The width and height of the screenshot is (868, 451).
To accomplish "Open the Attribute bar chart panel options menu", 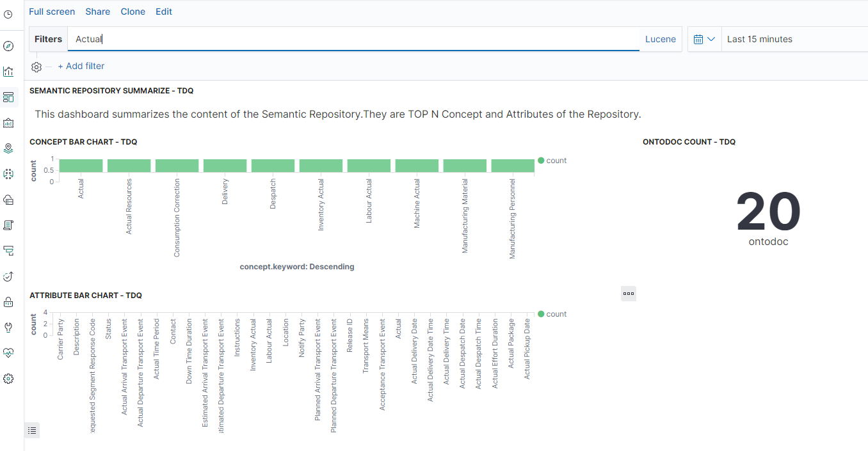I will [x=628, y=293].
